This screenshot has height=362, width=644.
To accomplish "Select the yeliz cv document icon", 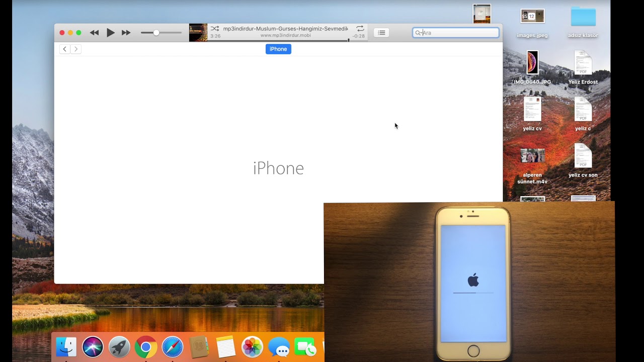I will point(532,109).
